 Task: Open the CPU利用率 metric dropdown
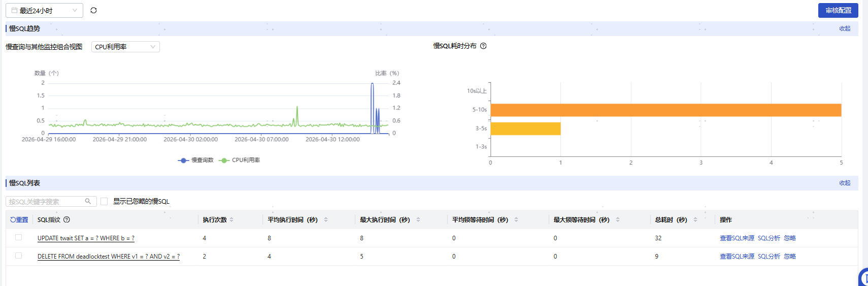tap(125, 47)
